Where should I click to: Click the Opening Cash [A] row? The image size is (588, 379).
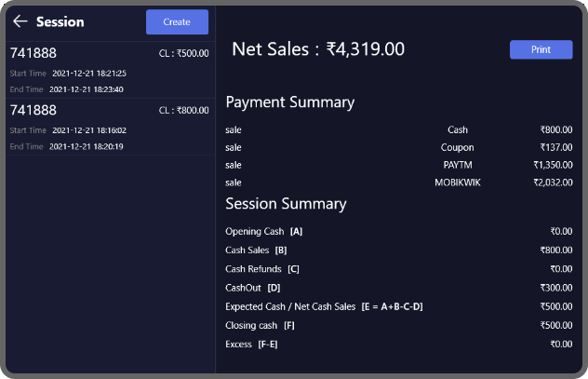tap(398, 231)
